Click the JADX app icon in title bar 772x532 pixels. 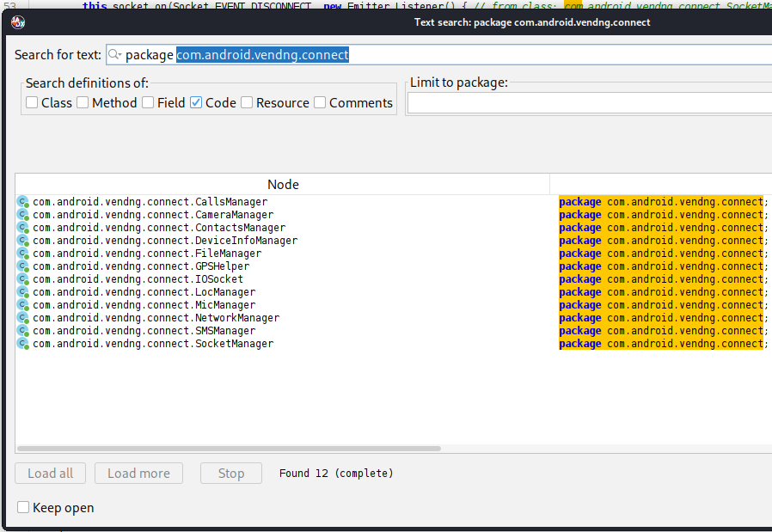tap(18, 22)
